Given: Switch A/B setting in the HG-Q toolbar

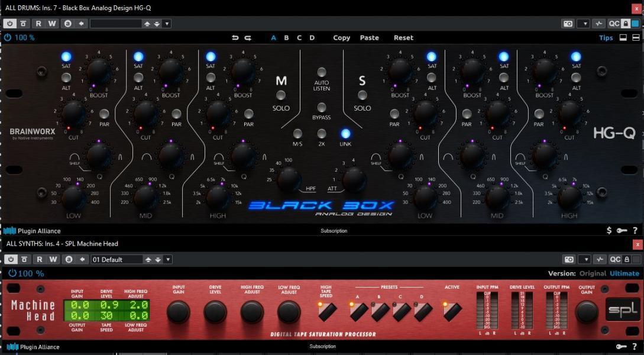Looking at the screenshot, I should pos(68,24).
